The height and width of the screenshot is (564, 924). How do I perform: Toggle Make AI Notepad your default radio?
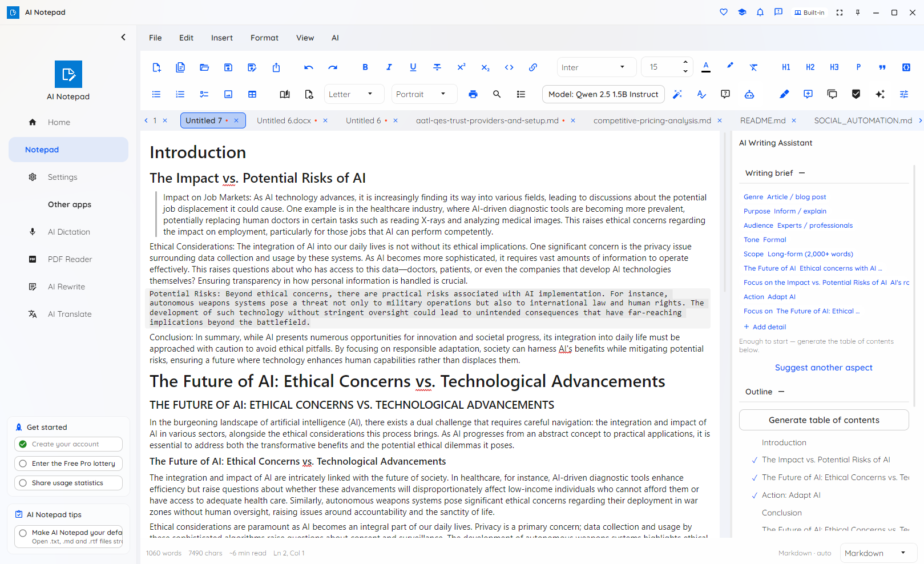click(x=23, y=533)
